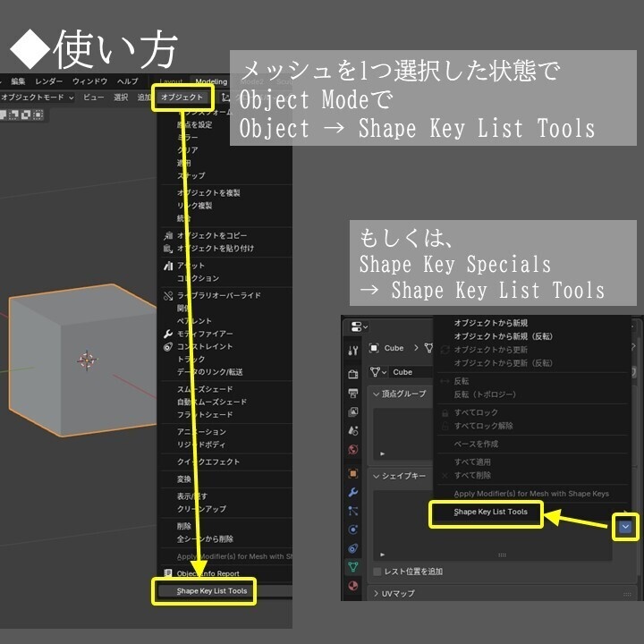Image resolution: width=644 pixels, height=644 pixels.
Task: Open the Object Constraints properties tab icon
Action: 352,548
